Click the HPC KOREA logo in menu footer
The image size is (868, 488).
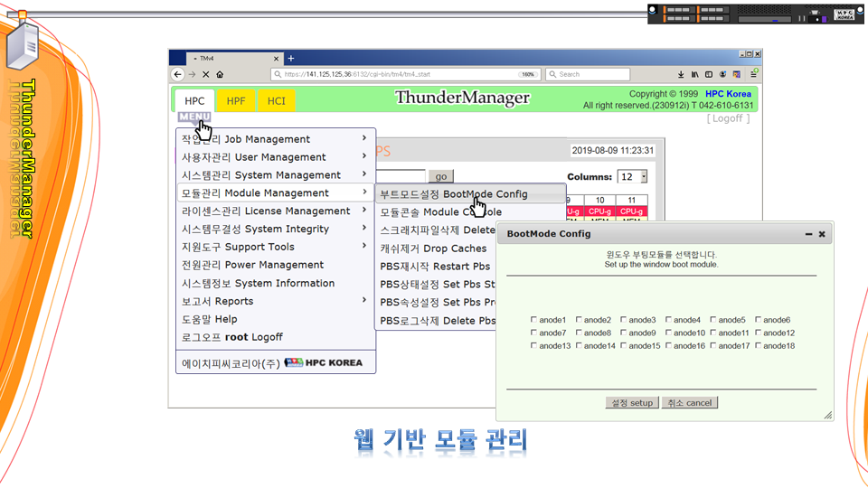(x=324, y=363)
